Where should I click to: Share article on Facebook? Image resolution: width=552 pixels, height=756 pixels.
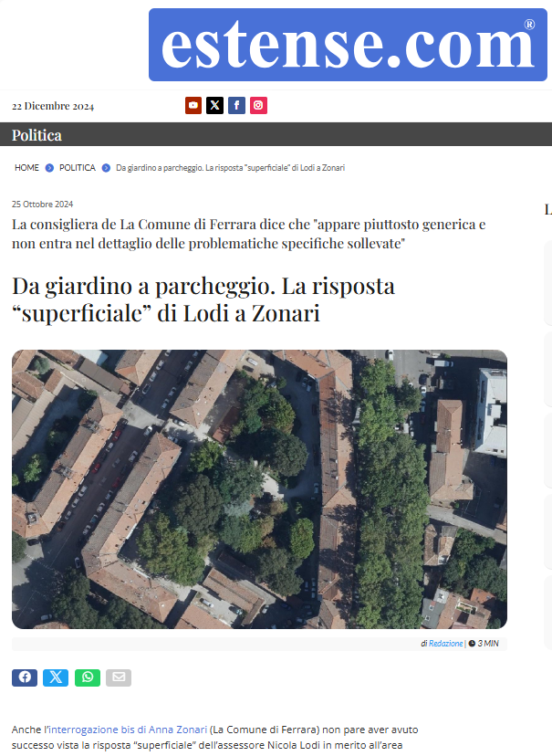pyautogui.click(x=25, y=677)
